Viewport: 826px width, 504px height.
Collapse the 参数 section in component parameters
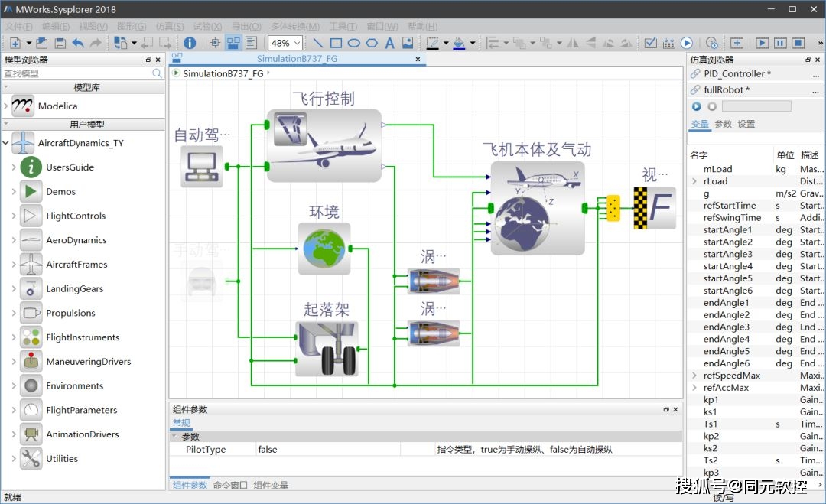(x=174, y=437)
